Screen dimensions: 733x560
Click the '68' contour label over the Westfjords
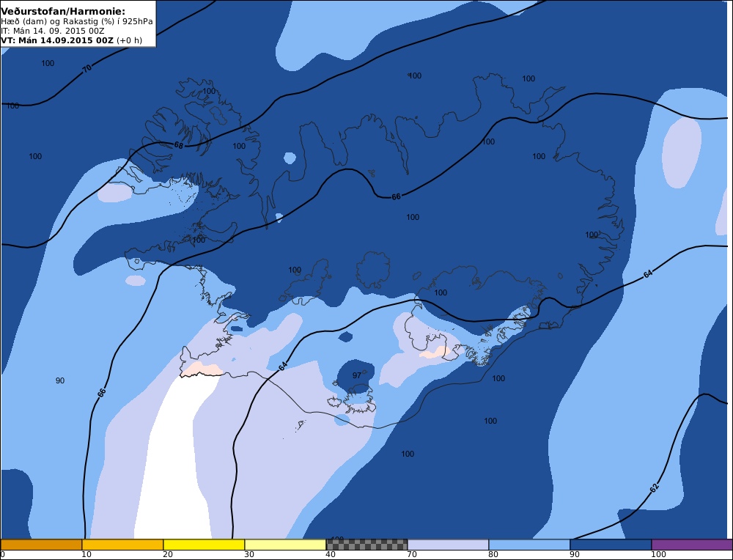[179, 145]
